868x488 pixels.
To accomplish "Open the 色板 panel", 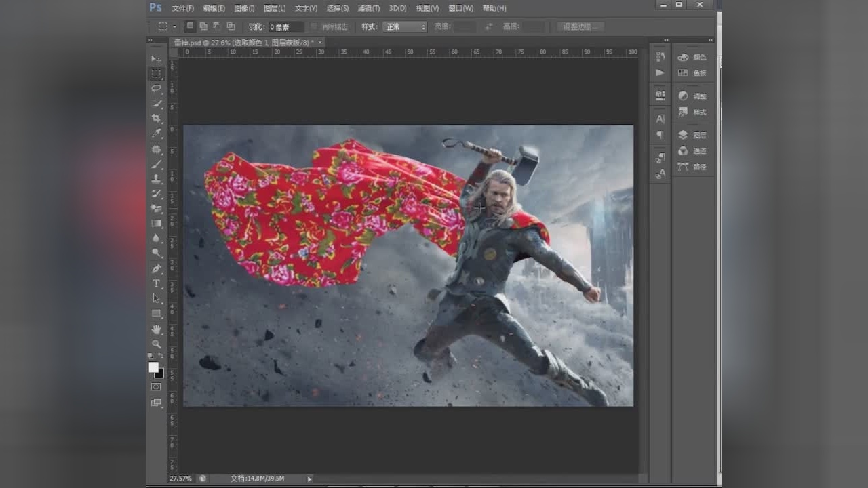I will click(692, 73).
